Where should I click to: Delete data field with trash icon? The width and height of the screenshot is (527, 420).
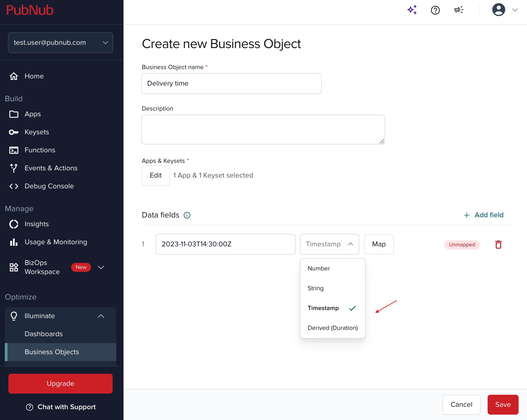[x=498, y=245]
